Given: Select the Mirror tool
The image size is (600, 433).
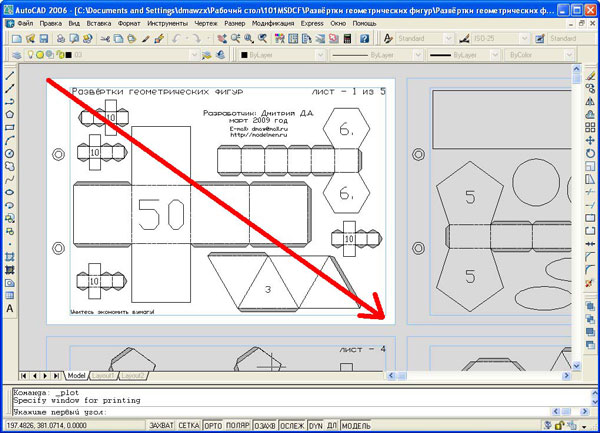Looking at the screenshot, I should (590, 101).
